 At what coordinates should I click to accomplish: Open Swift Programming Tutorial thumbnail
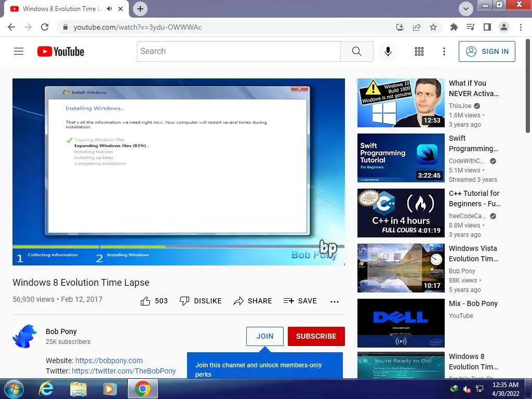pos(401,158)
